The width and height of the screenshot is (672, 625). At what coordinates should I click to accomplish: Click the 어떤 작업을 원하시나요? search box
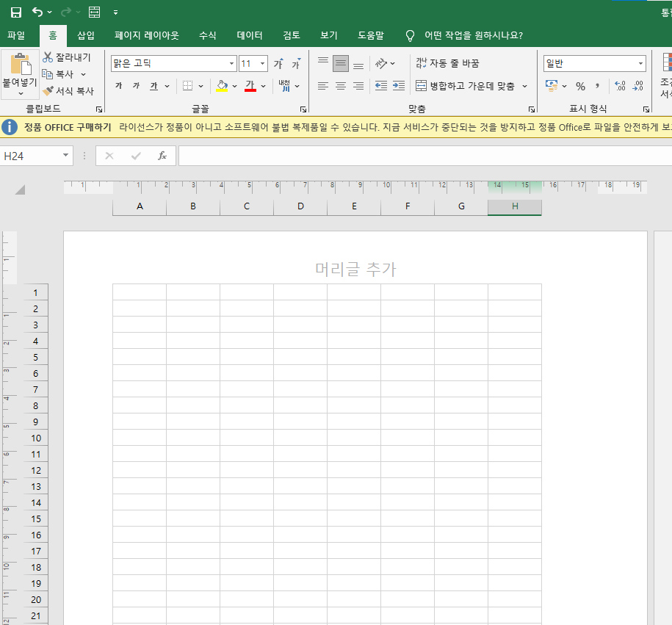[473, 35]
